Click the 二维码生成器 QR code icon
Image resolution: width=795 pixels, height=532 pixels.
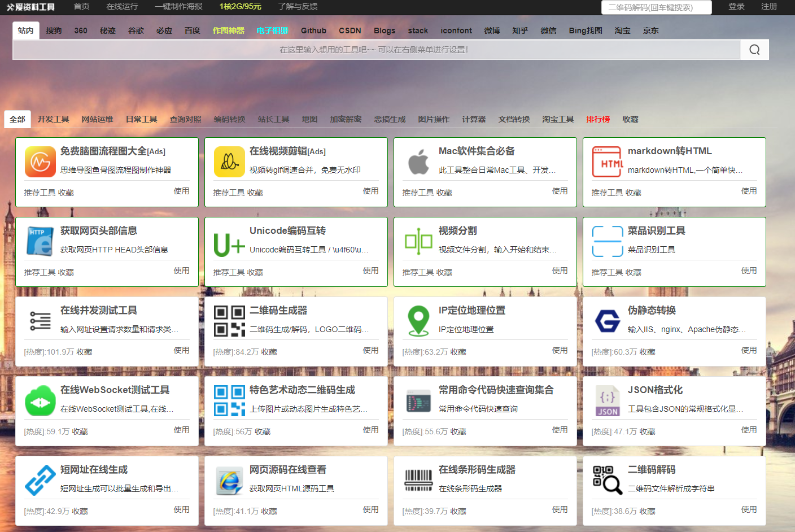click(229, 321)
